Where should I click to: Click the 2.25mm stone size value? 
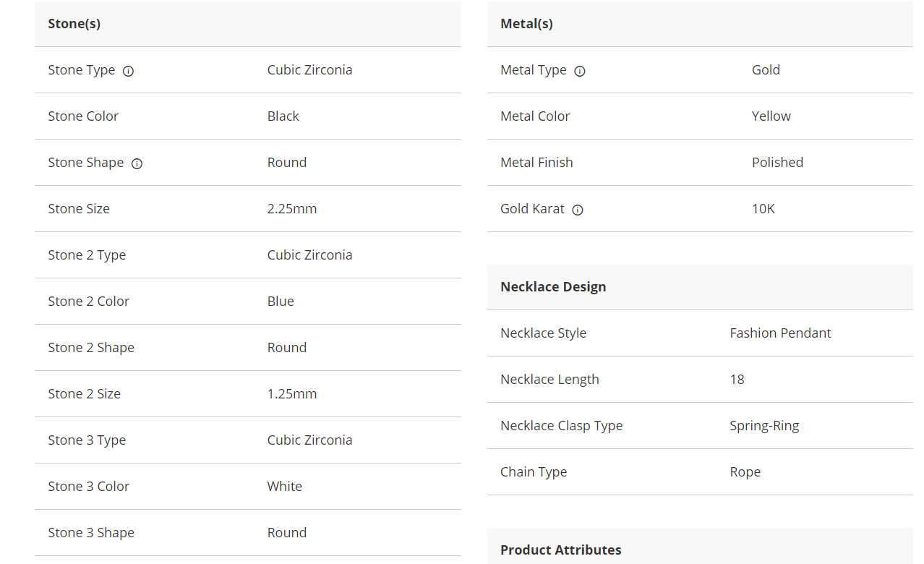(x=291, y=209)
